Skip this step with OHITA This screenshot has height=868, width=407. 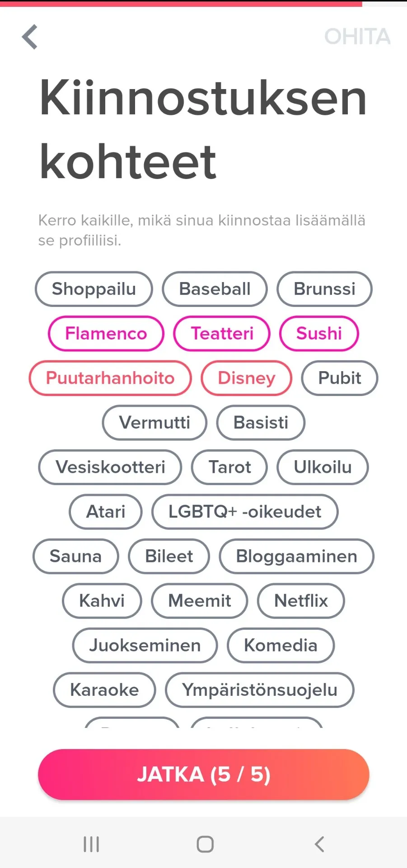357,37
